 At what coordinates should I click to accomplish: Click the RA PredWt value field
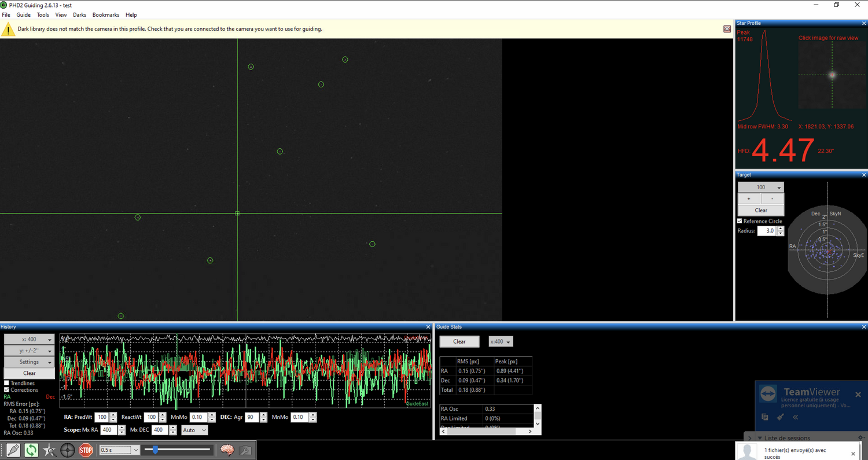101,417
